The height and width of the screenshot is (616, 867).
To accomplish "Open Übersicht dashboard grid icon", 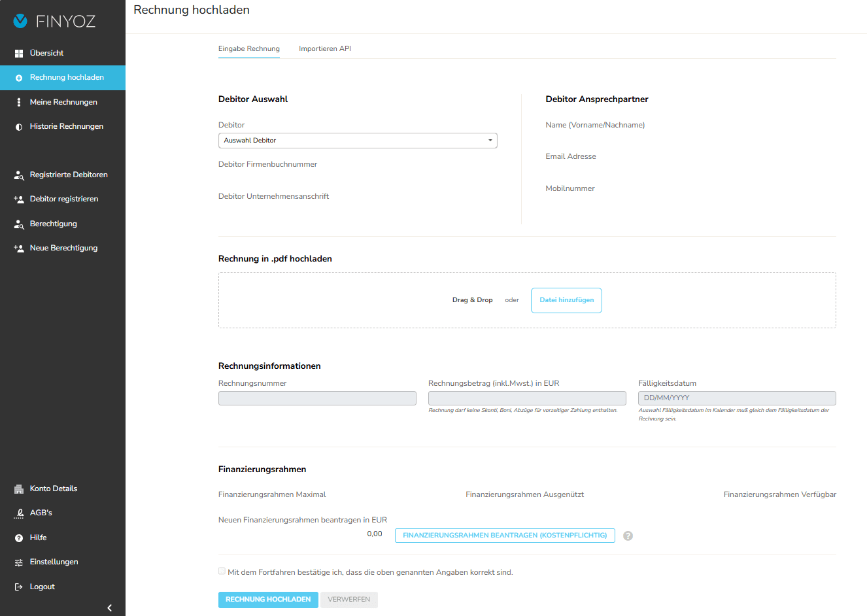I will [x=19, y=53].
